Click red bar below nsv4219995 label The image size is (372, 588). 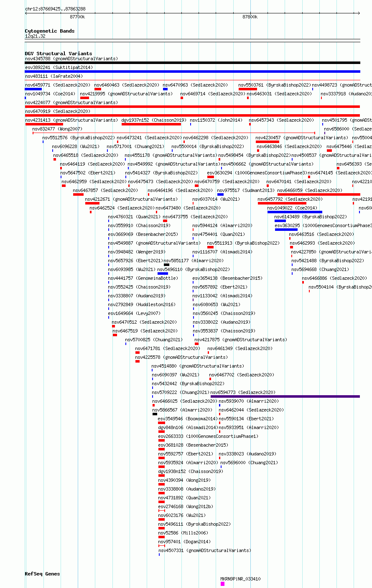coord(84,98)
